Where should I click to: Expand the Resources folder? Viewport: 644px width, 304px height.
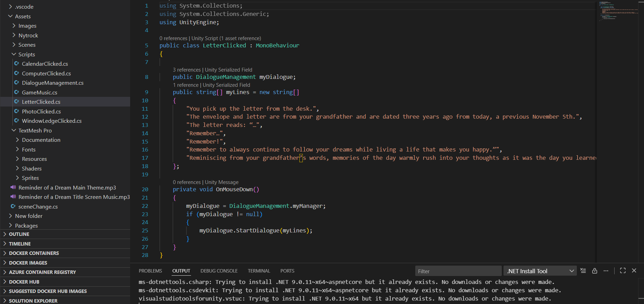pos(17,159)
